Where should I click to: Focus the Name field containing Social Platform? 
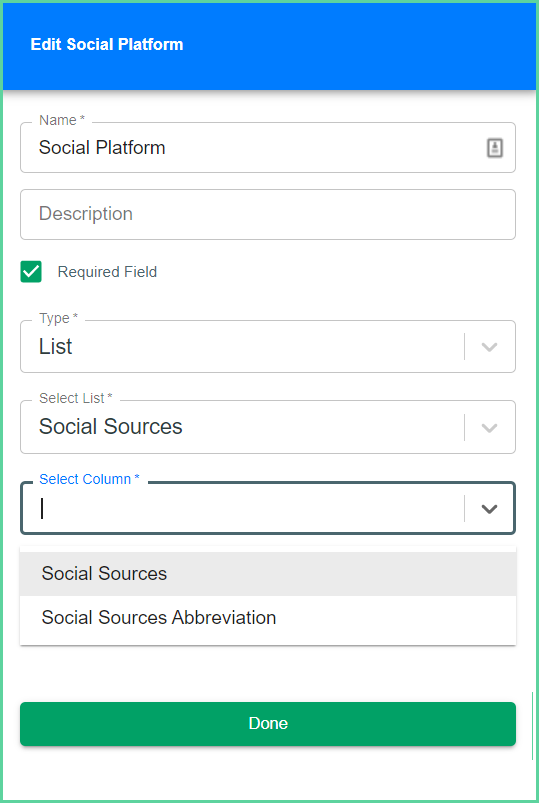(x=268, y=147)
